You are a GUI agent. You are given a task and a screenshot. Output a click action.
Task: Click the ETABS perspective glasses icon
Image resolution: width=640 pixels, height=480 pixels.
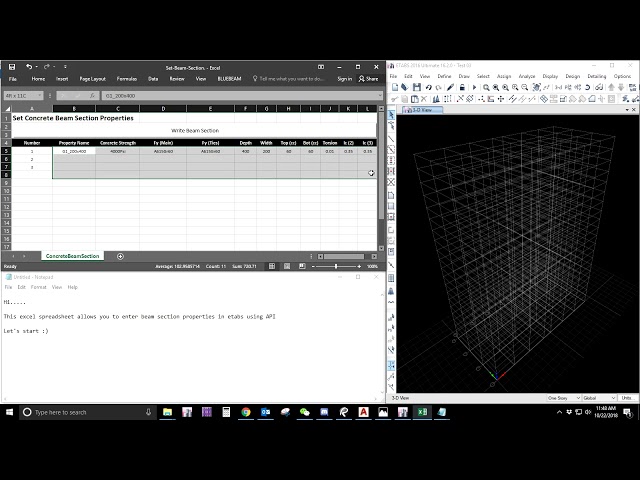599,87
